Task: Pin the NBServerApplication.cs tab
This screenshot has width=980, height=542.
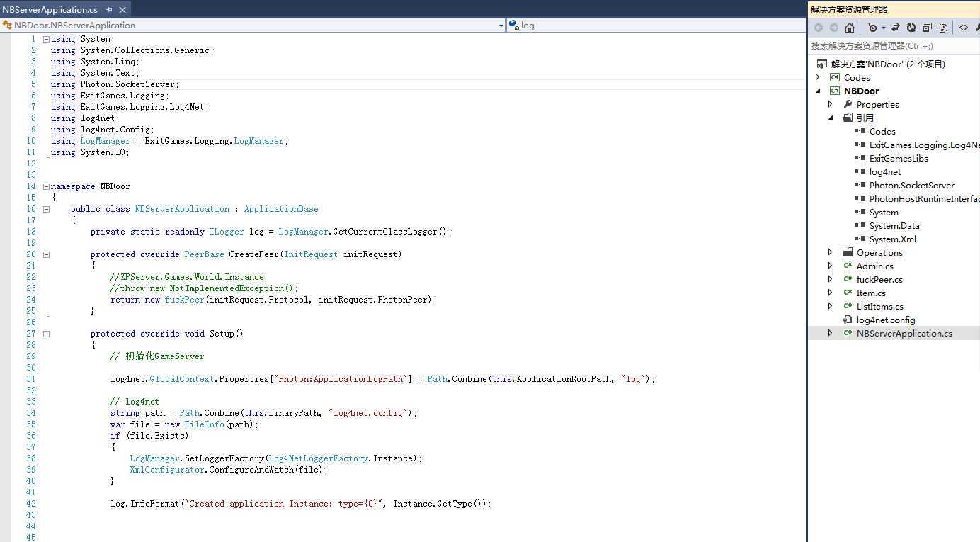Action: pos(109,10)
